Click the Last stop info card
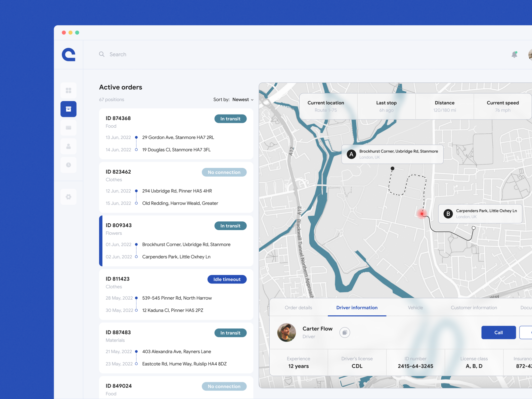The width and height of the screenshot is (532, 399). tap(387, 106)
